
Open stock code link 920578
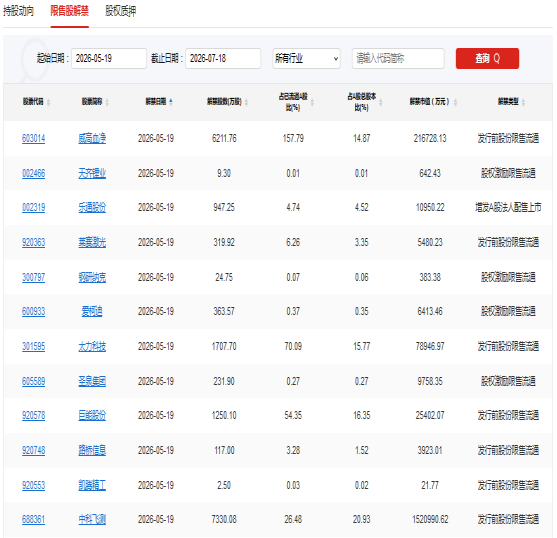34,415
